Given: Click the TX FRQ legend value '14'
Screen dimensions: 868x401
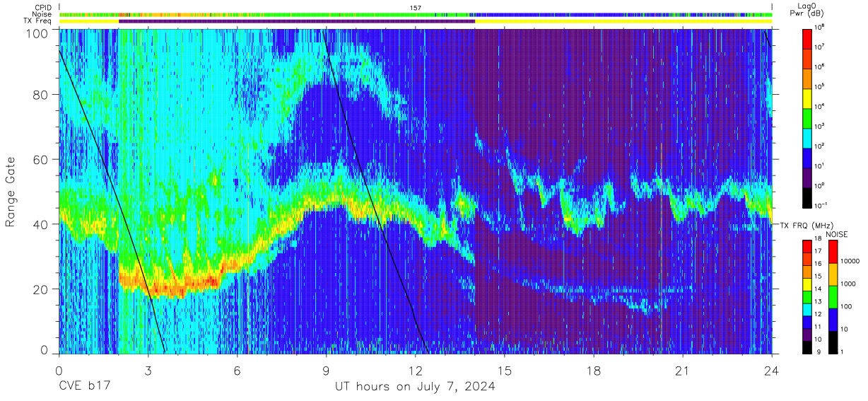Looking at the screenshot, I should coord(819,289).
